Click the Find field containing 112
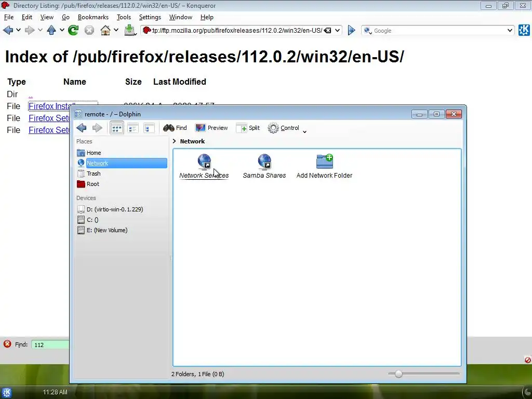 [x=50, y=345]
